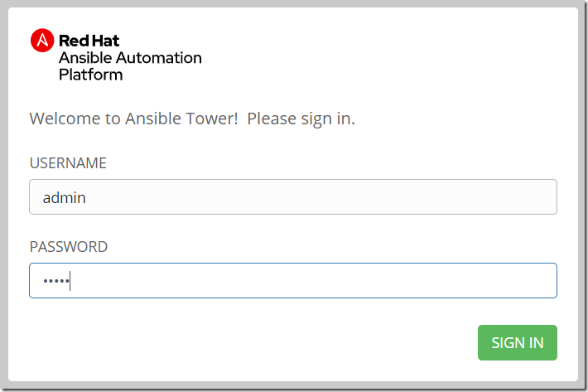Focus the Password input field
The width and height of the screenshot is (588, 392).
tap(292, 281)
